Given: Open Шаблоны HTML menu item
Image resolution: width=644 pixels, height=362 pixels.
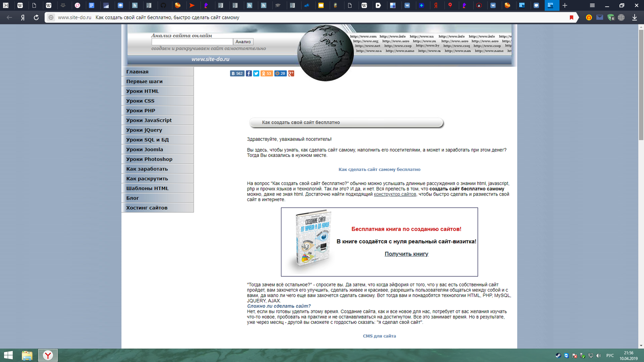Looking at the screenshot, I should (x=157, y=188).
